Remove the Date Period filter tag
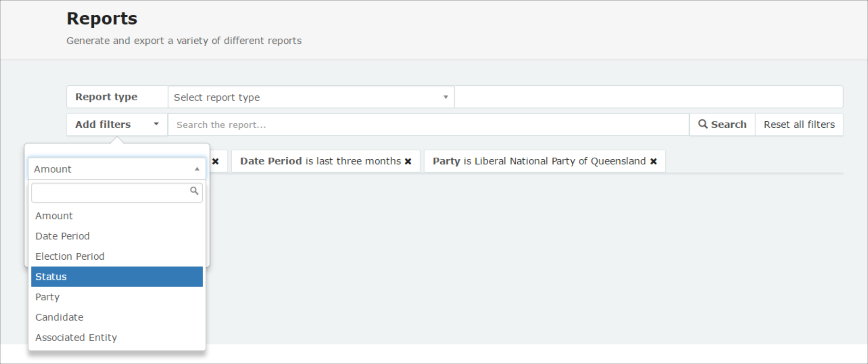Image resolution: width=868 pixels, height=364 pixels. pos(408,161)
